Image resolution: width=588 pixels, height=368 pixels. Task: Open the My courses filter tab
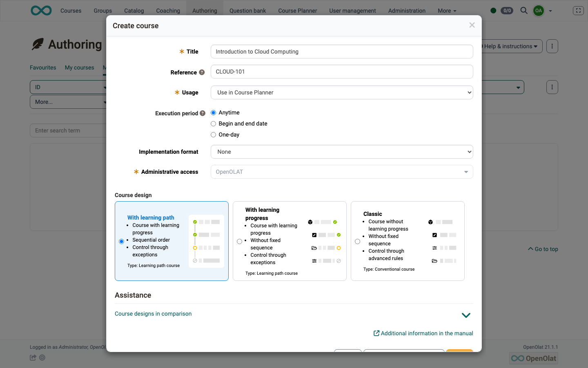[x=79, y=67]
